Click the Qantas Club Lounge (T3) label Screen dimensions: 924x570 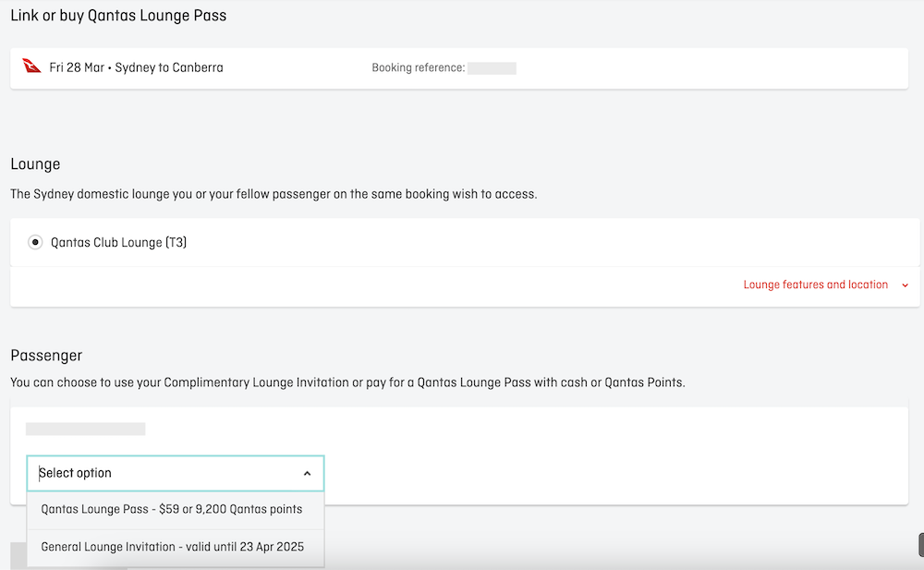(118, 242)
